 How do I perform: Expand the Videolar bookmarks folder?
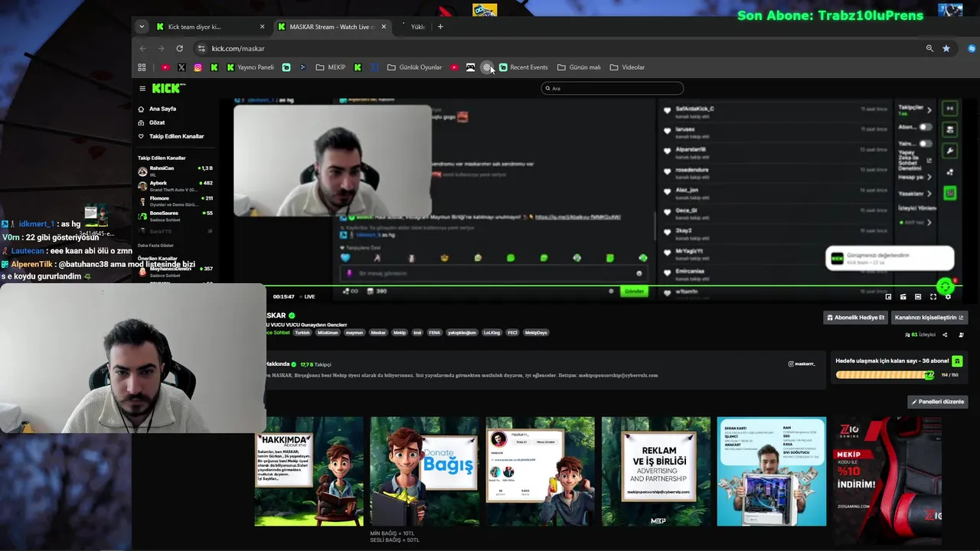click(x=627, y=67)
